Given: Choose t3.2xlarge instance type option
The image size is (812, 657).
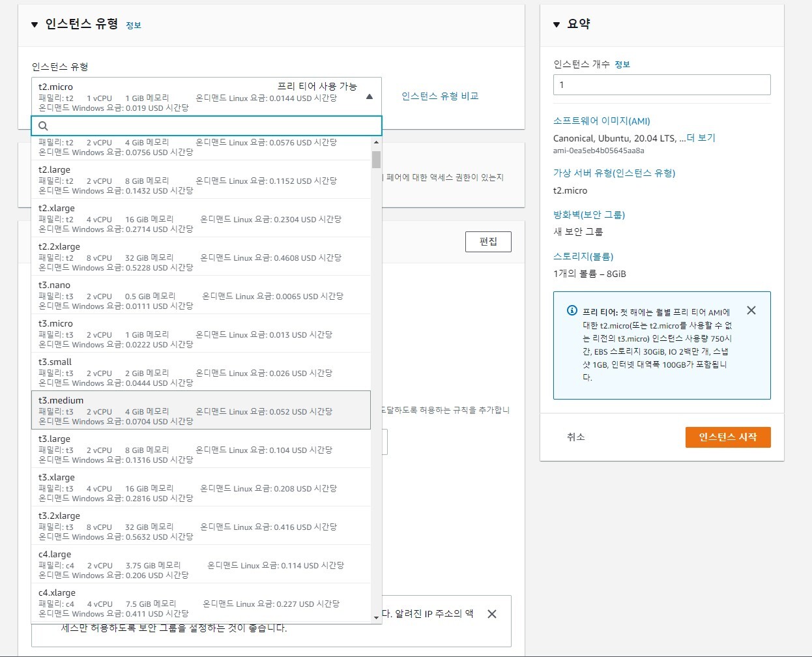Looking at the screenshot, I should [201, 526].
